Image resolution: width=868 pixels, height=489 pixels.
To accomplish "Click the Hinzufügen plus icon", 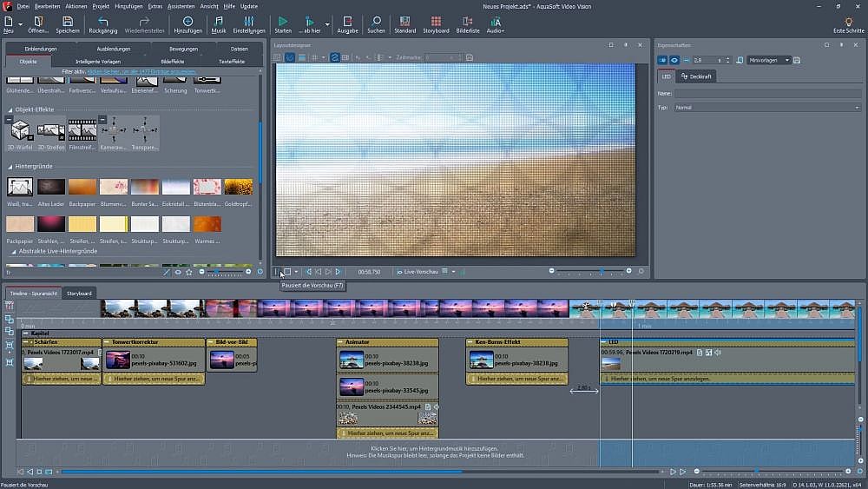I will click(x=187, y=22).
